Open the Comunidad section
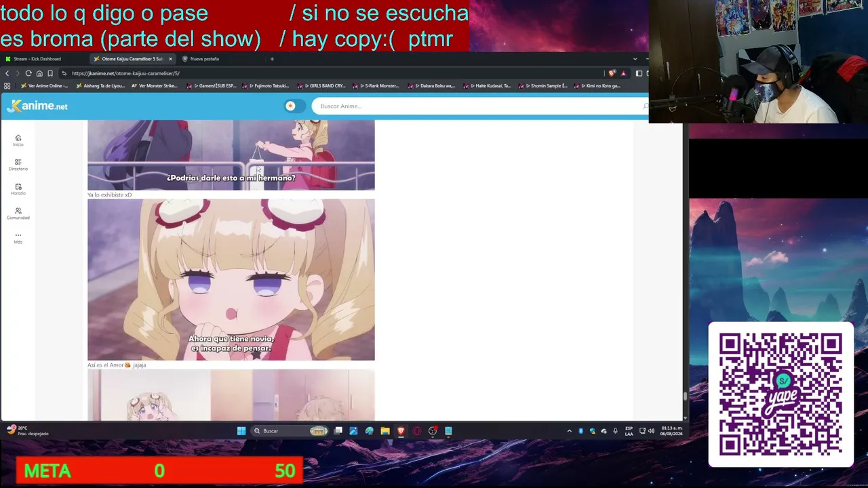868x488 pixels. pyautogui.click(x=18, y=213)
